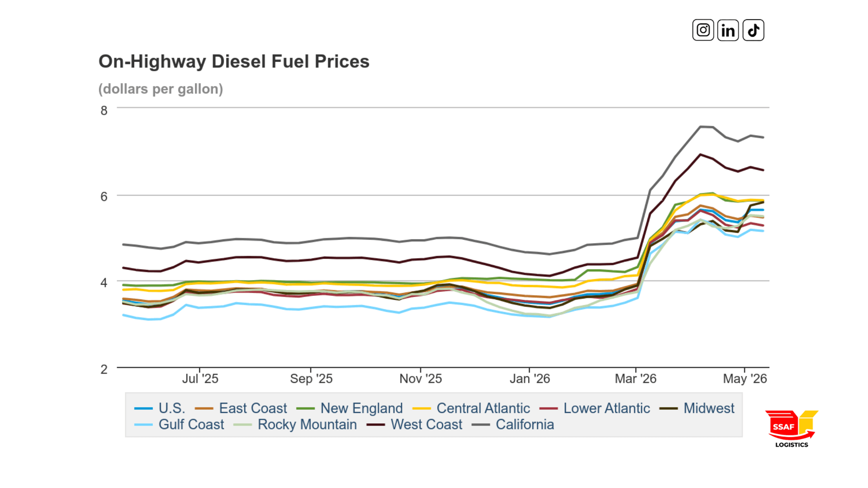Open the Instagram icon link
This screenshot has width=868, height=488.
703,30
